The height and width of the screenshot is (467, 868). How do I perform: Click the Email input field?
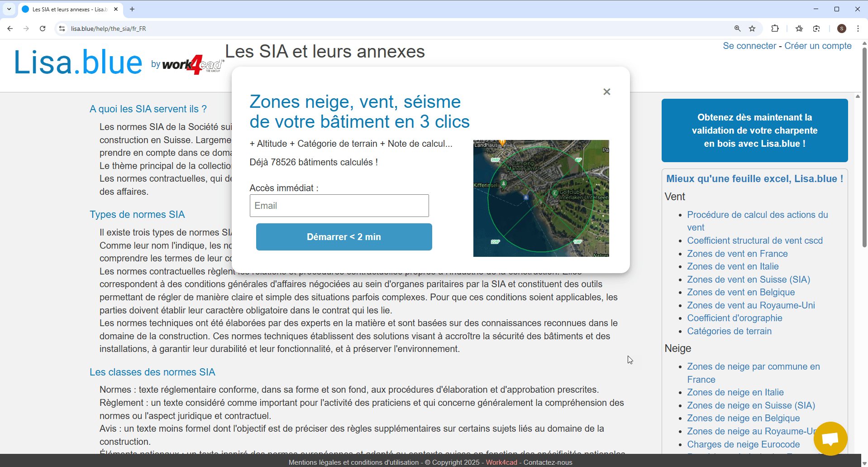click(x=339, y=206)
